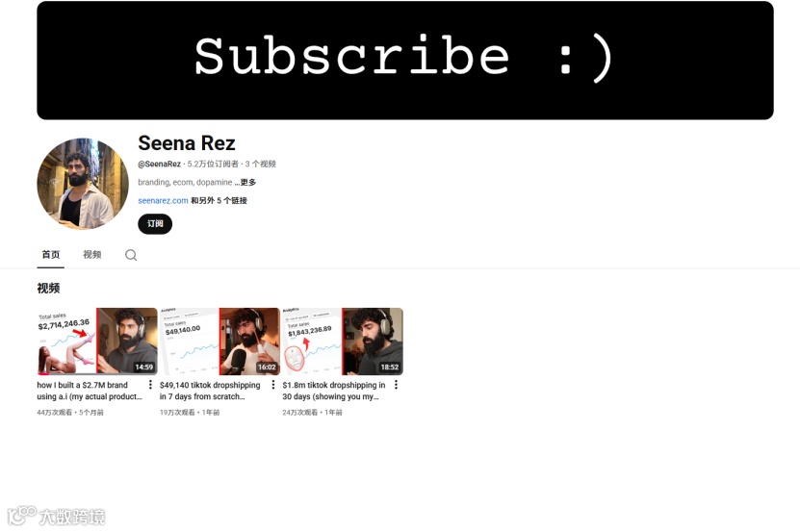
Task: Expand the 和另外 5 个链接 links list
Action: (219, 200)
